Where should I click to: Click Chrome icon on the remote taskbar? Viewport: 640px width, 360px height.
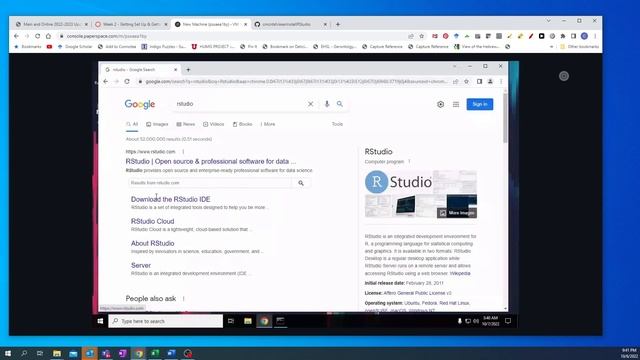(264, 321)
